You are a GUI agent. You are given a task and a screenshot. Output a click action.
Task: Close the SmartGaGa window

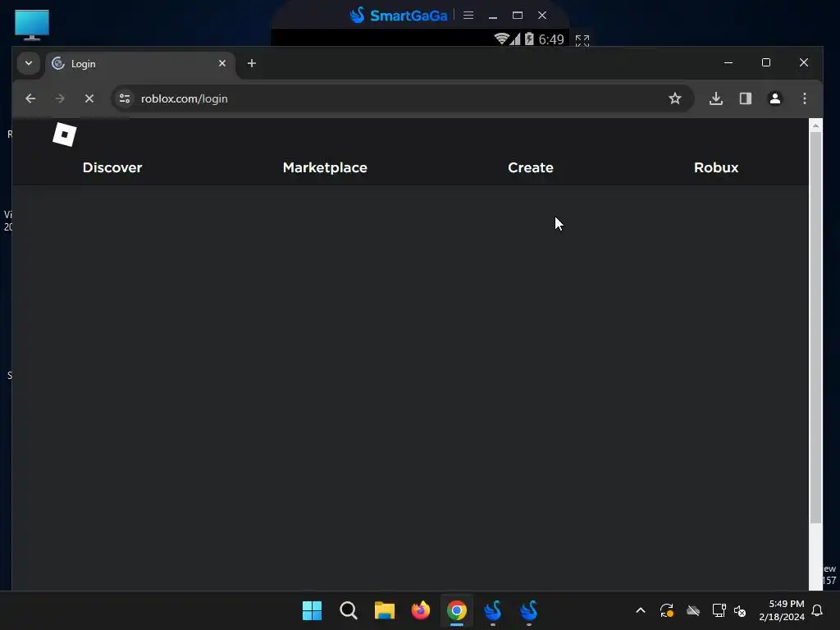coord(542,16)
